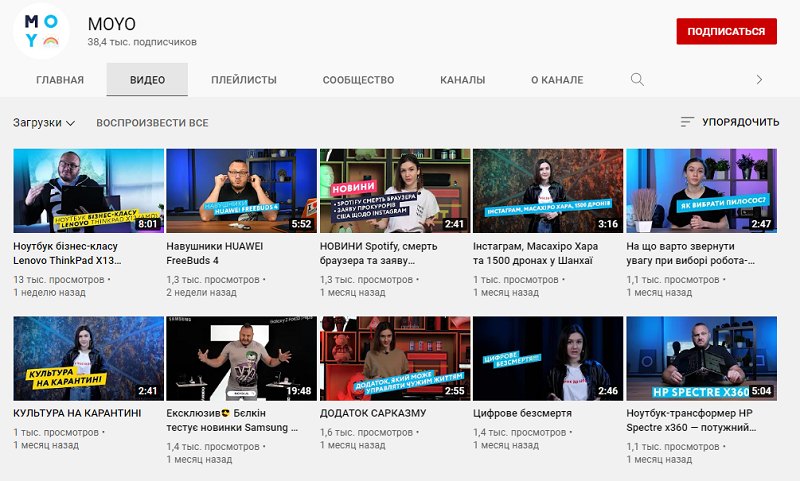Viewport: 800px width, 481px height.
Task: Click the MOYO channel avatar logo
Action: point(41,31)
